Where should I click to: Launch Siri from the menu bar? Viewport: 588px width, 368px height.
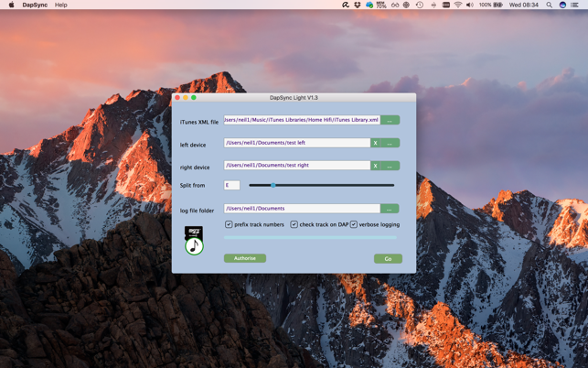tap(562, 5)
